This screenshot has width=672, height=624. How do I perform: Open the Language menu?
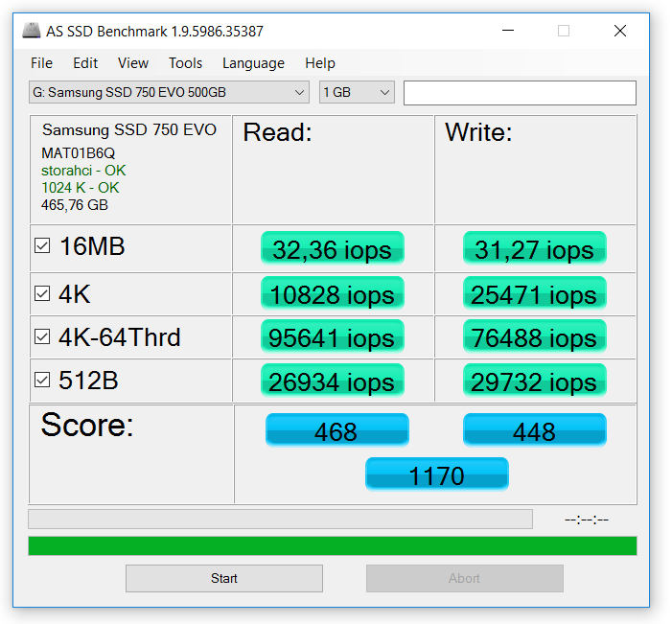tap(253, 63)
